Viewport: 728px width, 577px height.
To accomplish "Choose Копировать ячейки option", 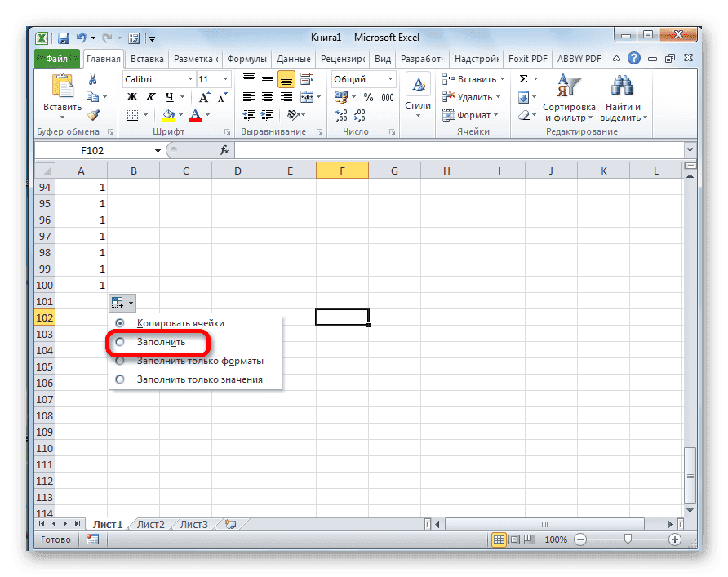I will [x=120, y=323].
